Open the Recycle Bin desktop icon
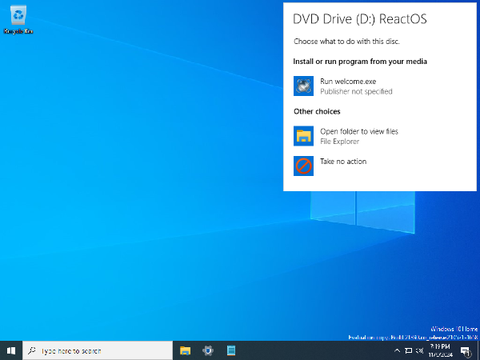 click(x=18, y=20)
